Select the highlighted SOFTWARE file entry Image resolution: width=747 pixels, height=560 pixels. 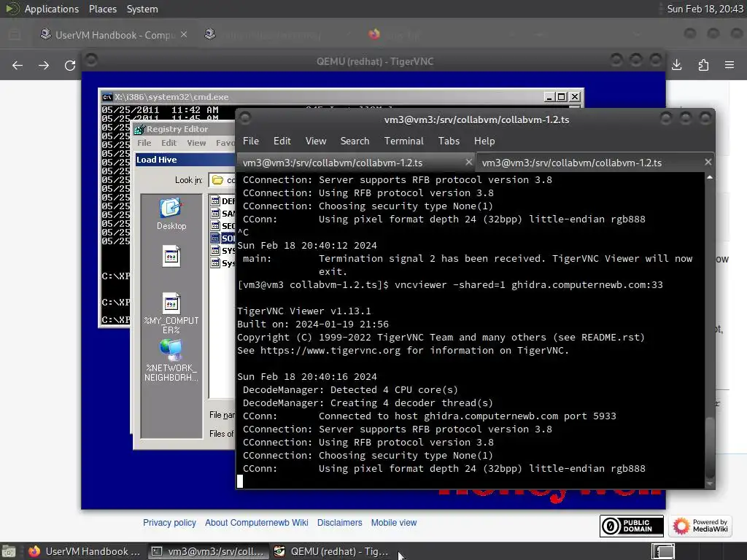coord(223,238)
